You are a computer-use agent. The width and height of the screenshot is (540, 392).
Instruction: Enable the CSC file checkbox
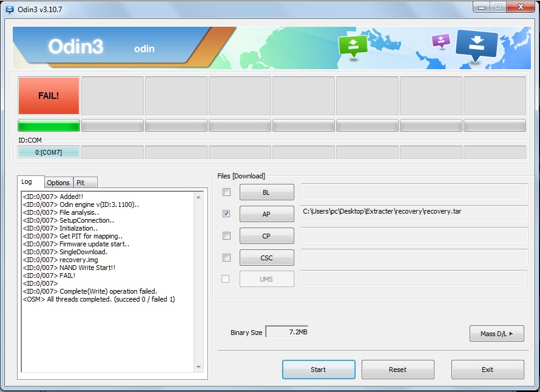click(x=226, y=258)
